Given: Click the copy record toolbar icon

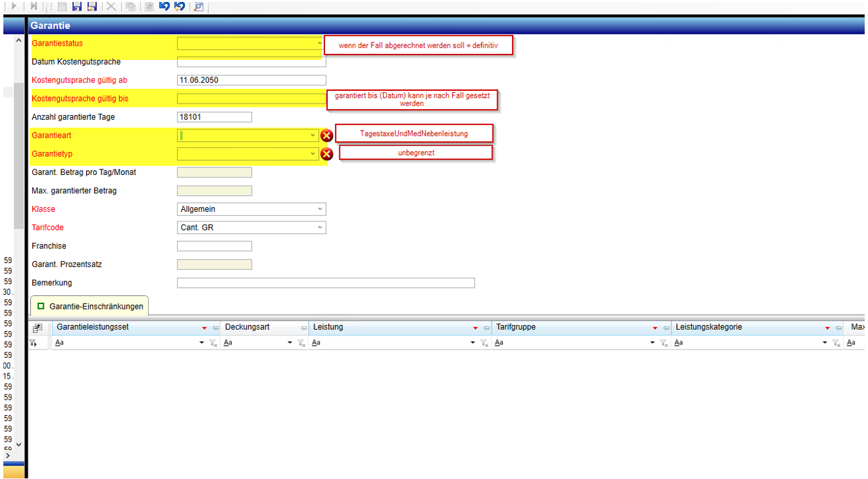Looking at the screenshot, I should coord(131,6).
